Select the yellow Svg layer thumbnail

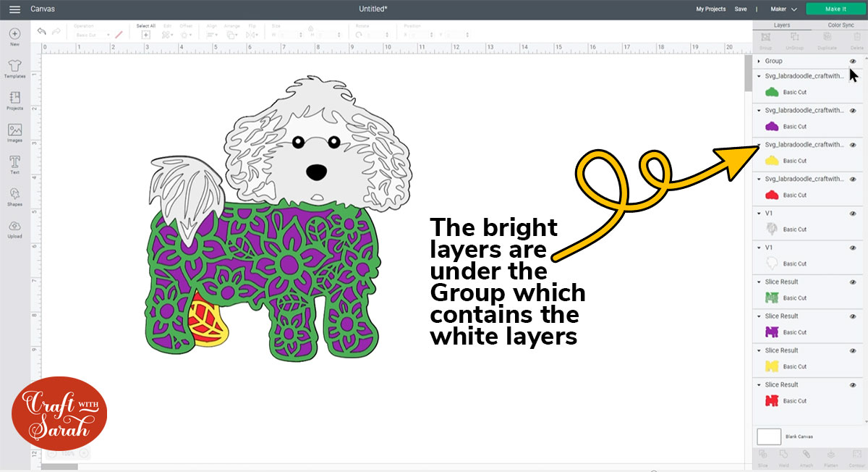(x=772, y=160)
